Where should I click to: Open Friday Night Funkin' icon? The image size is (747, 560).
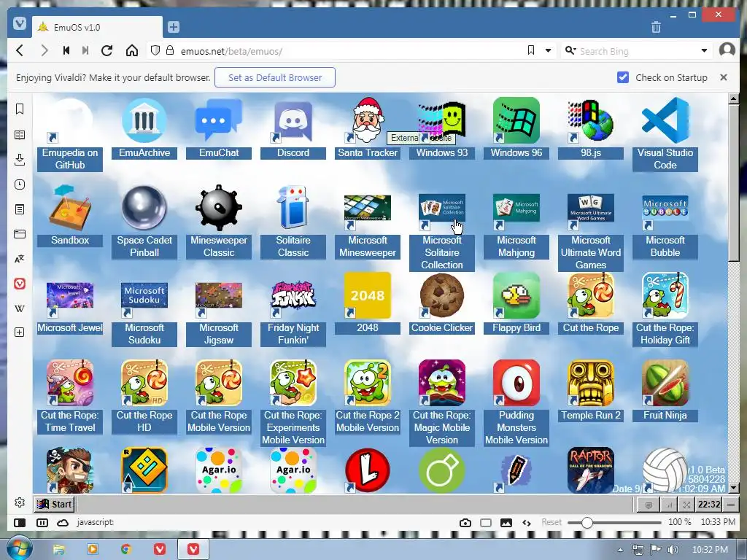coord(293,296)
